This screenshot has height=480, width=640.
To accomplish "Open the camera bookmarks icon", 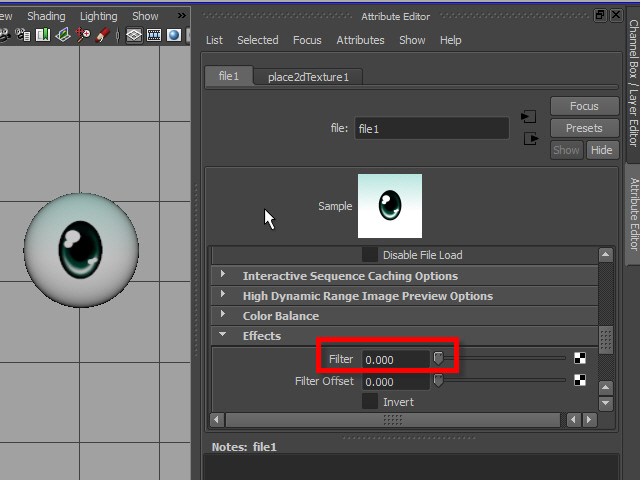I will [43, 35].
